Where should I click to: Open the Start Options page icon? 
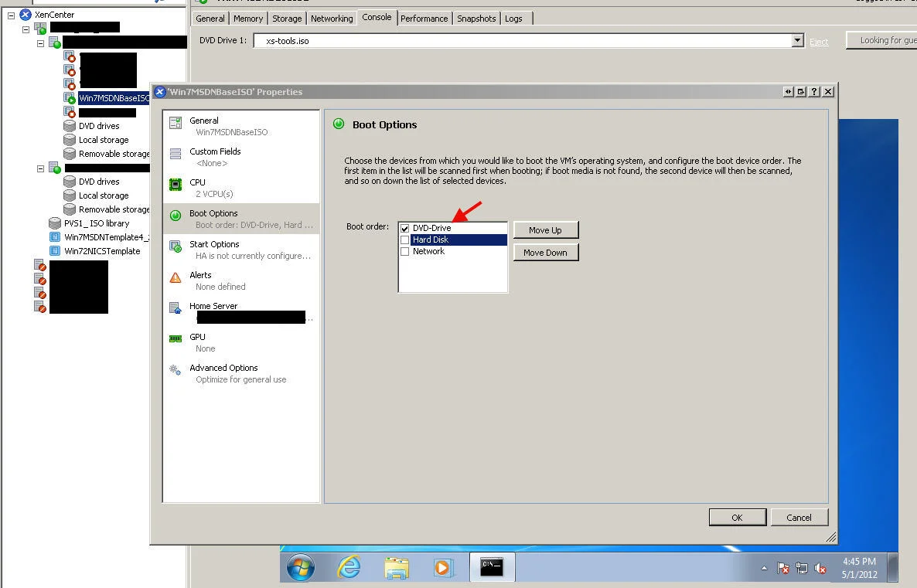[176, 246]
